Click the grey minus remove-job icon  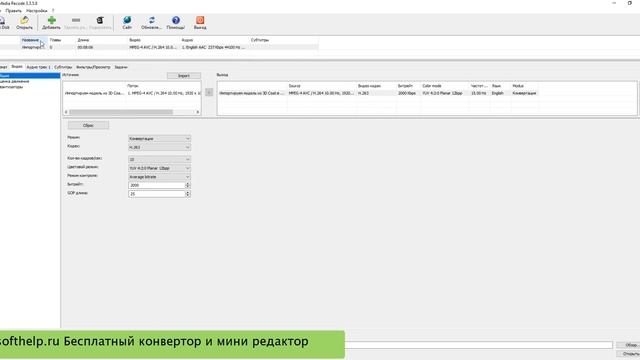76,20
